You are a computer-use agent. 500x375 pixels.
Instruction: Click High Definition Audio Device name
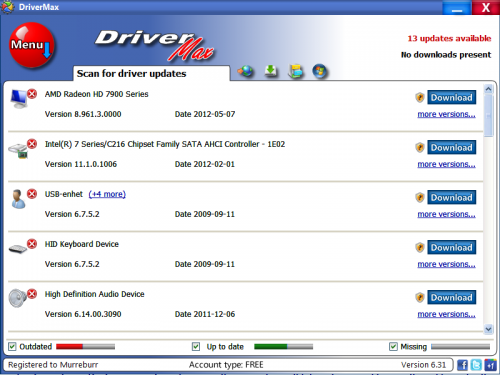click(95, 294)
